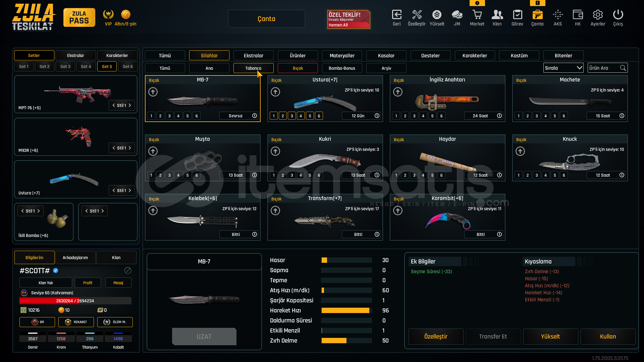Open the Görev tasks icon
The width and height of the screenshot is (644, 362).
tap(517, 15)
